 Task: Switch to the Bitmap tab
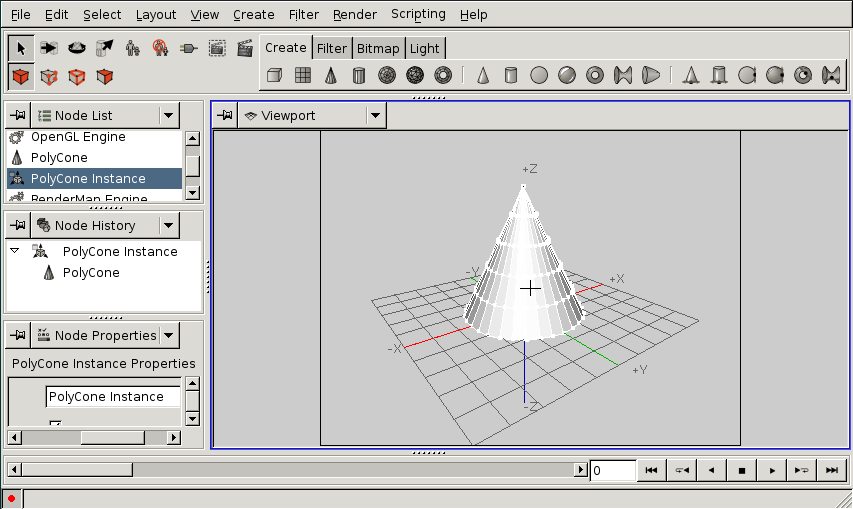point(377,48)
